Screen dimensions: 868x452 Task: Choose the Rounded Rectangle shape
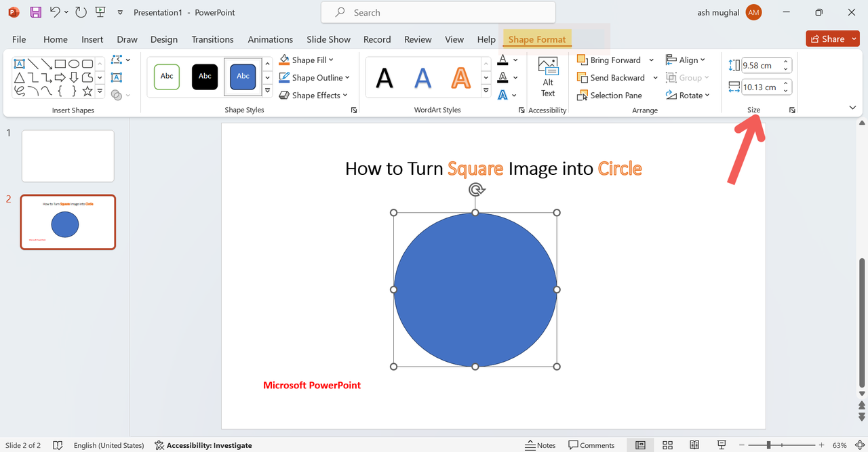pos(87,64)
